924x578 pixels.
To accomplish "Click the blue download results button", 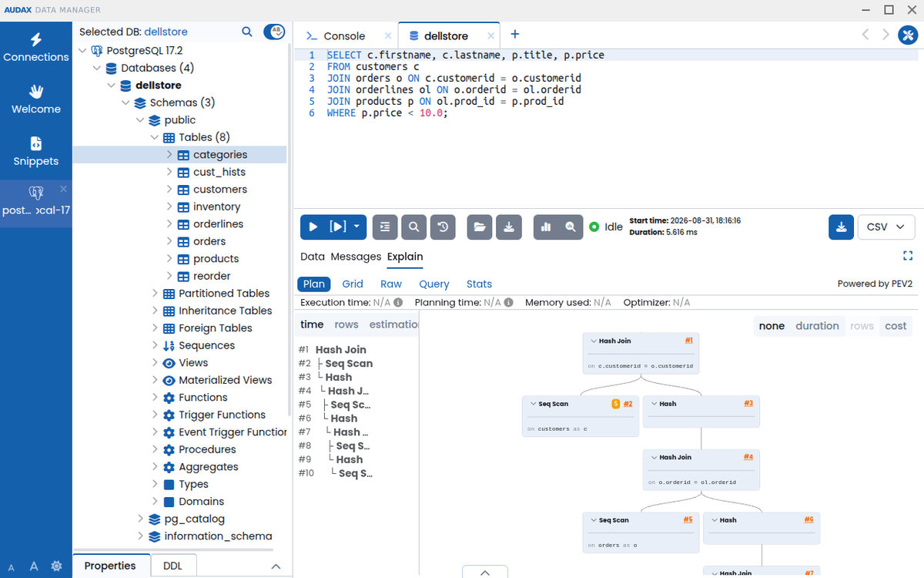I will pos(842,227).
